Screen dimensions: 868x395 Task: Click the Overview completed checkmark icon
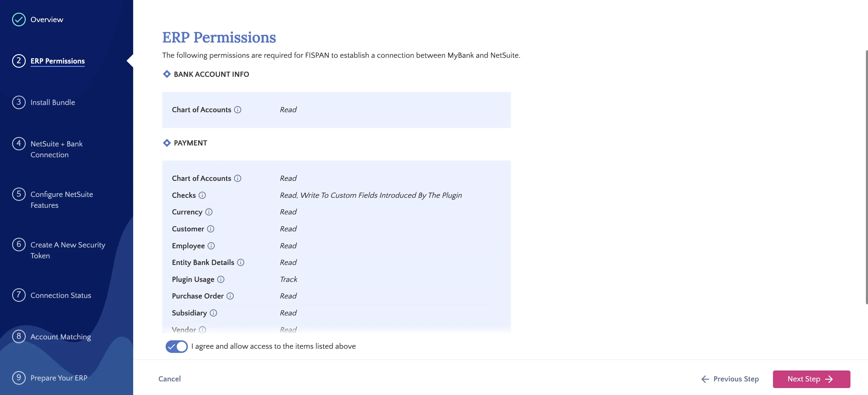(19, 20)
